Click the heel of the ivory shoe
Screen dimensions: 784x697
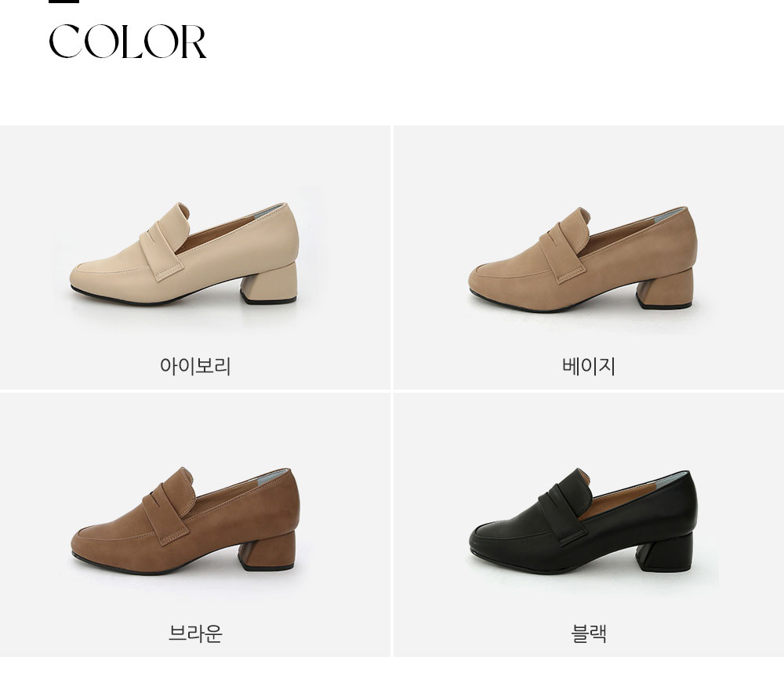(x=270, y=284)
